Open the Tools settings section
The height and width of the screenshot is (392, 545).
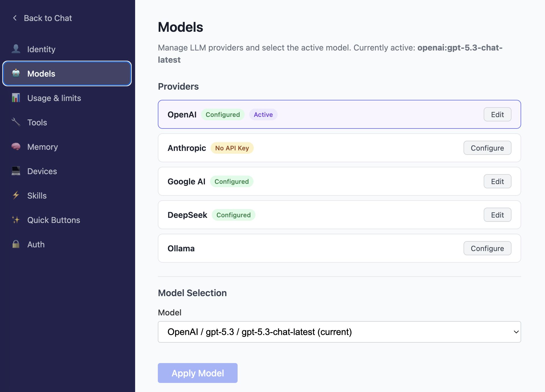coord(67,122)
